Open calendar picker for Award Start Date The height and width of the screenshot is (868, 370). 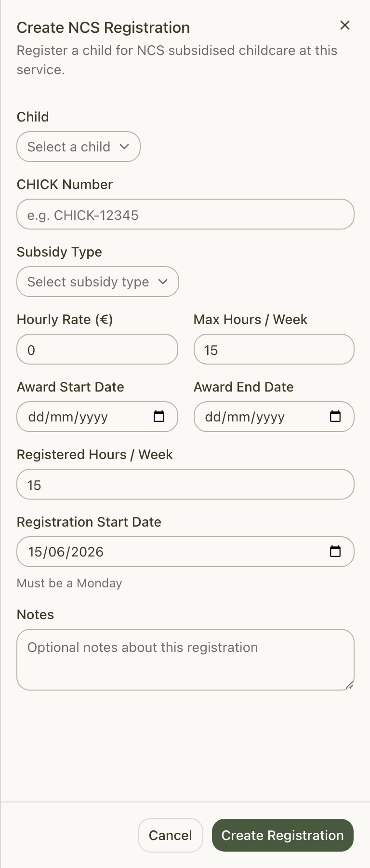[159, 416]
